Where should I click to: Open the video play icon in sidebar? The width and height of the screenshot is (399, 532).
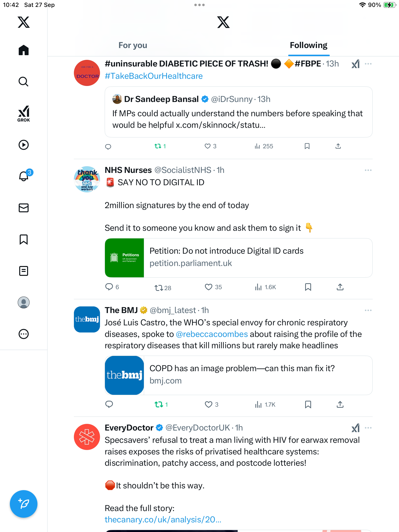(x=24, y=145)
